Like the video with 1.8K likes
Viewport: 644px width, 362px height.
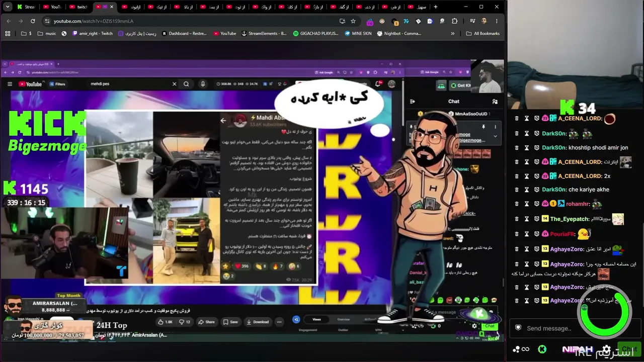[166, 322]
